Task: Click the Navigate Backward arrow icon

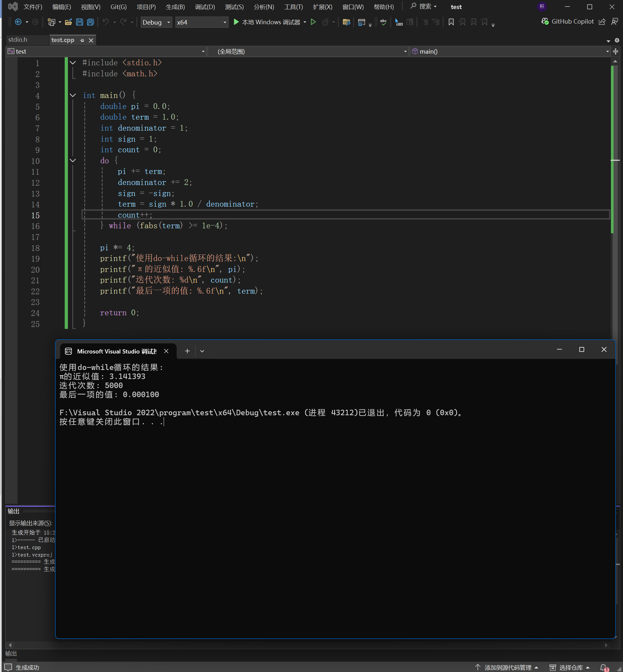Action: pos(18,22)
